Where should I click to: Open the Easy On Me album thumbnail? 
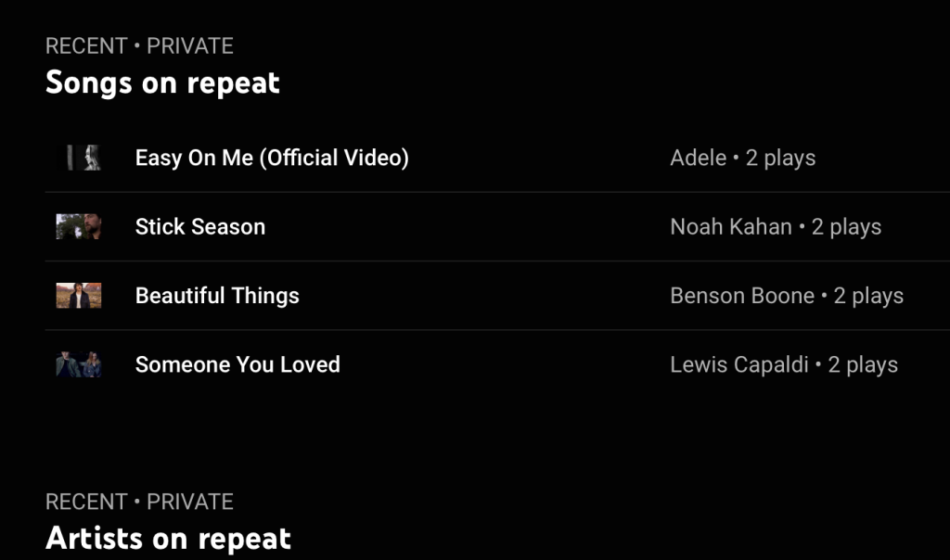click(79, 158)
